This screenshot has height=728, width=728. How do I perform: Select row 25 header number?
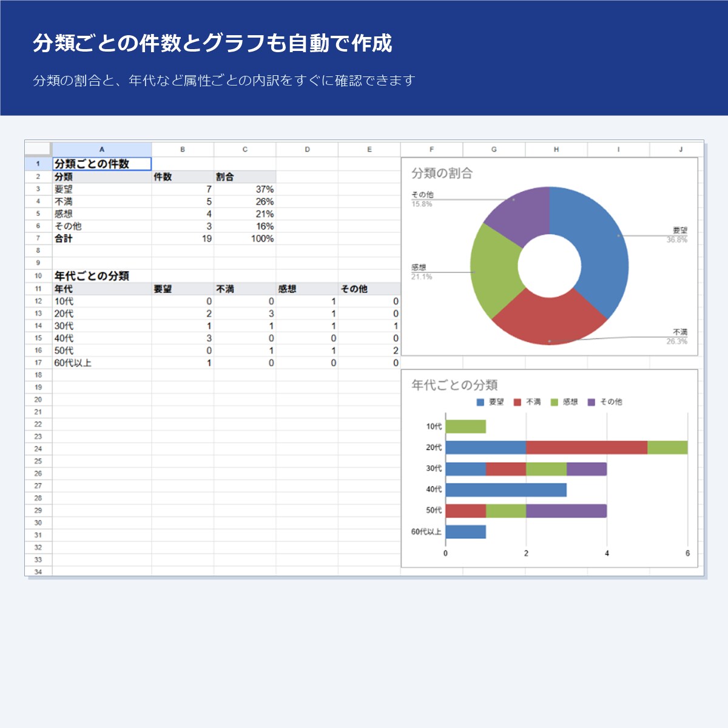point(38,461)
